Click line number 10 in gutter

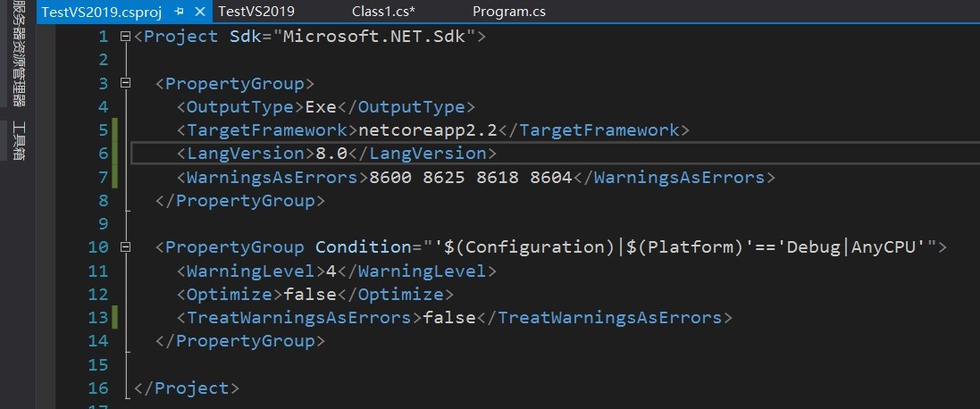(x=98, y=247)
